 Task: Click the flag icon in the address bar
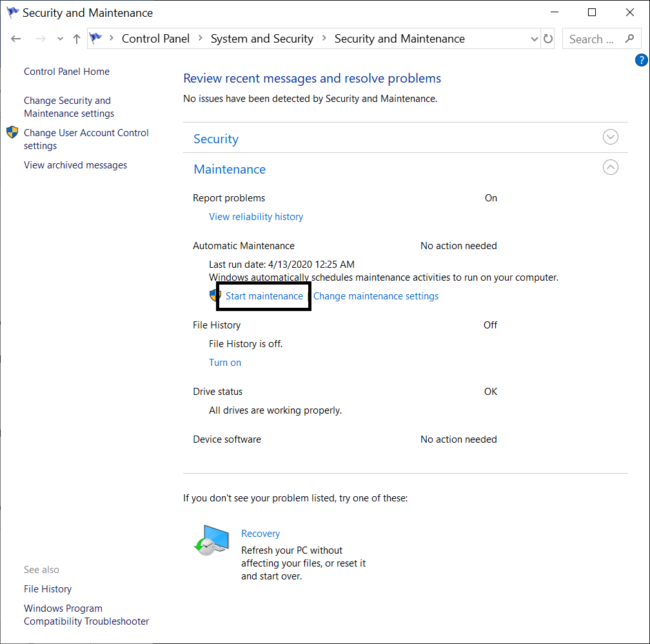pos(97,39)
